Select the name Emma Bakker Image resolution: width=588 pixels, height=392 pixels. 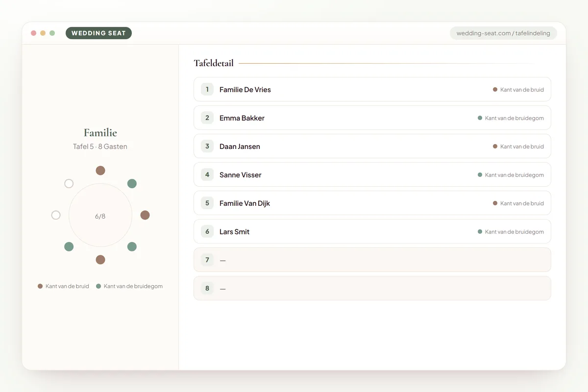(x=242, y=118)
